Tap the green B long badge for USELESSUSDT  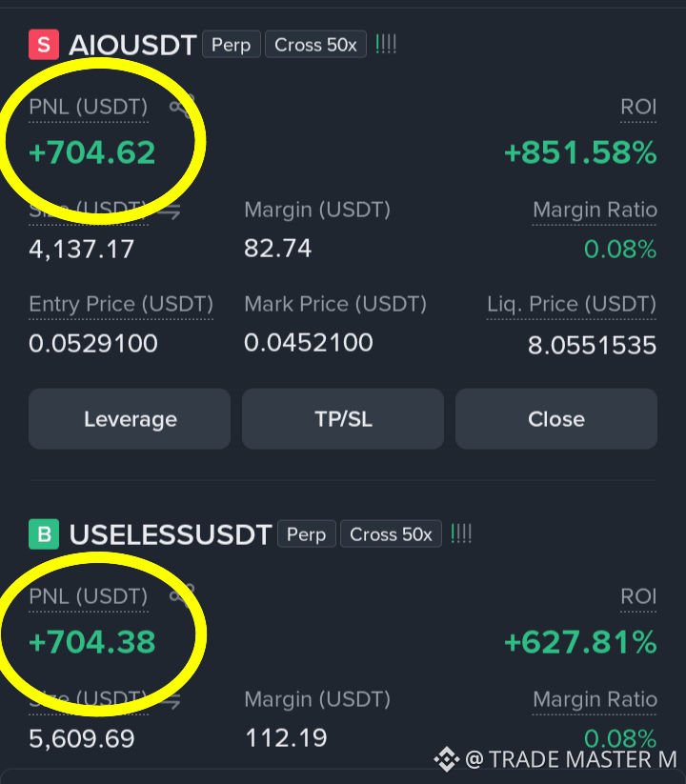44,534
